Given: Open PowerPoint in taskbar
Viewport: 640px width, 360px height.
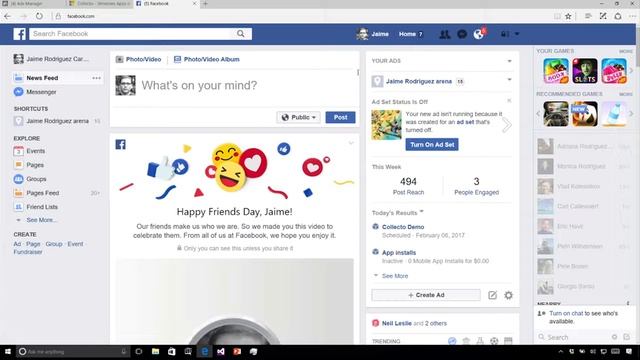Looking at the screenshot, I should pos(237,351).
